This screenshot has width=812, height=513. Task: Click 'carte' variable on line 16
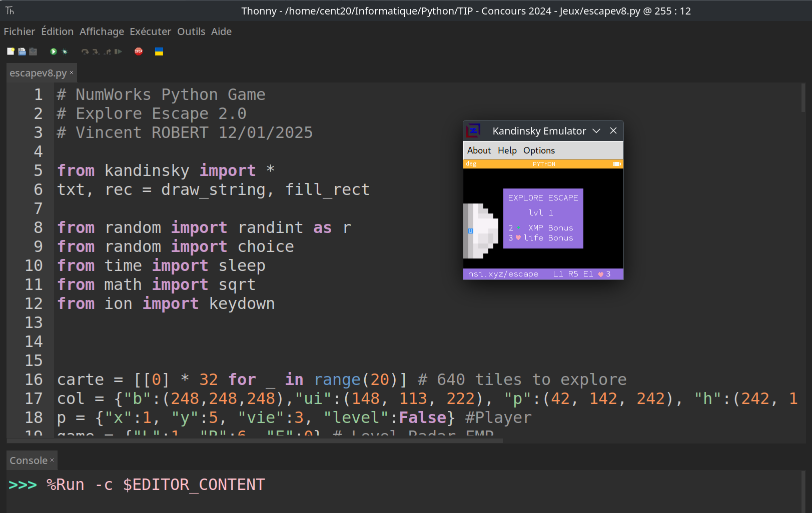tap(81, 379)
